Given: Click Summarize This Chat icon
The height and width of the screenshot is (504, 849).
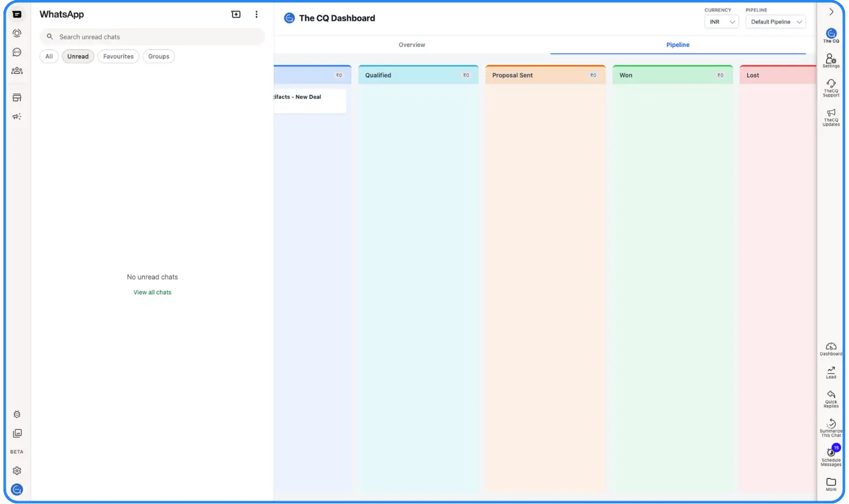Looking at the screenshot, I should 831,428.
